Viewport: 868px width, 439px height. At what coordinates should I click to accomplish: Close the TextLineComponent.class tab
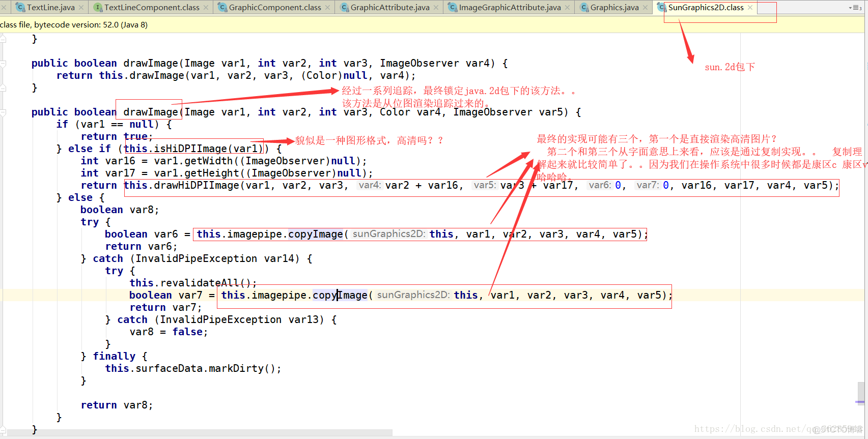206,8
